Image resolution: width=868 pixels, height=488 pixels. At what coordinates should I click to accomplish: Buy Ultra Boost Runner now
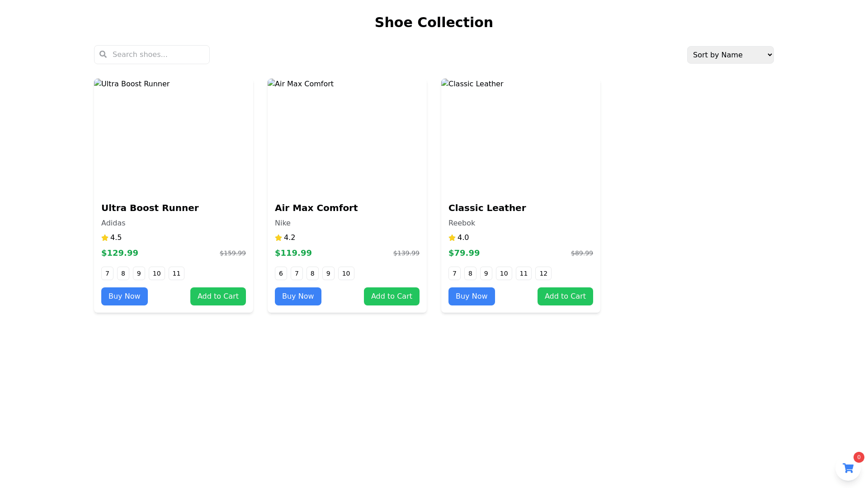124,296
